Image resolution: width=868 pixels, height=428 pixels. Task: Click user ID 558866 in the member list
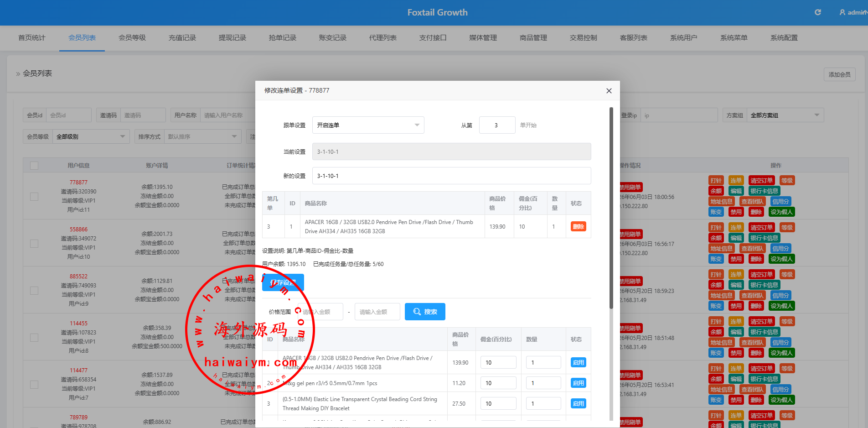pos(78,230)
